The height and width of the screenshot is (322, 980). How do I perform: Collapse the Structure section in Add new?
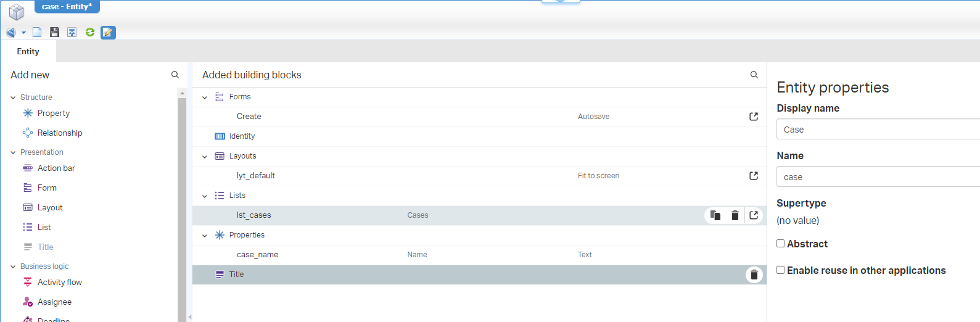[13, 97]
